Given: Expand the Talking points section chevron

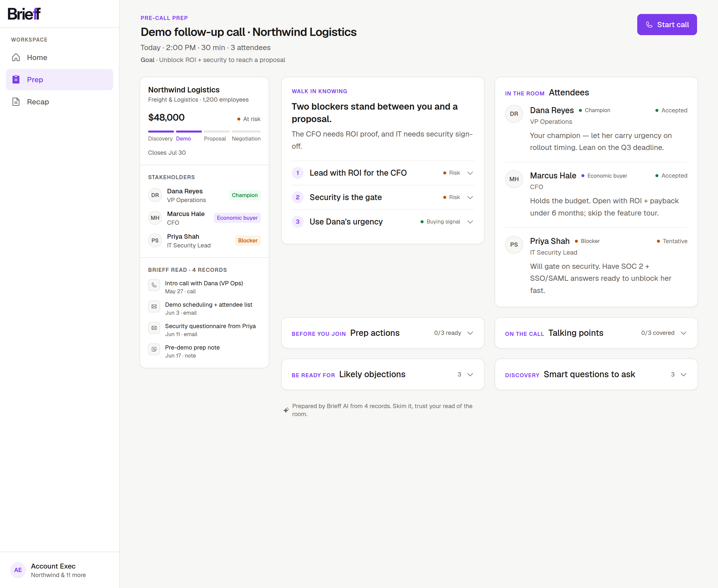Looking at the screenshot, I should (x=683, y=333).
